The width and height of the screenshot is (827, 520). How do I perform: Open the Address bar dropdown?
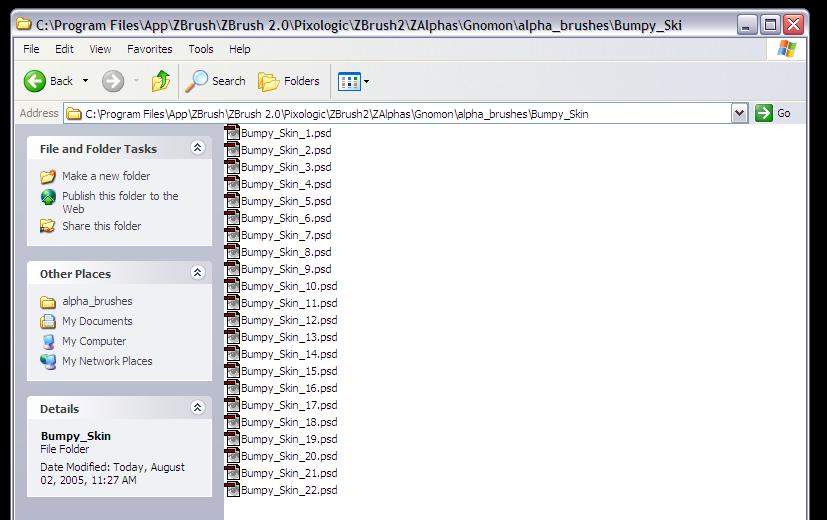point(739,113)
